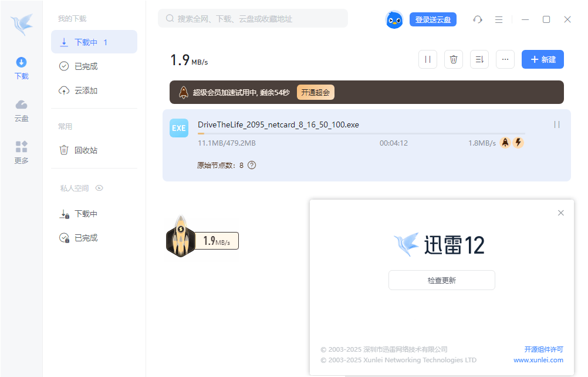588x377 pixels.
Task: Click the search input field
Action: [252, 19]
